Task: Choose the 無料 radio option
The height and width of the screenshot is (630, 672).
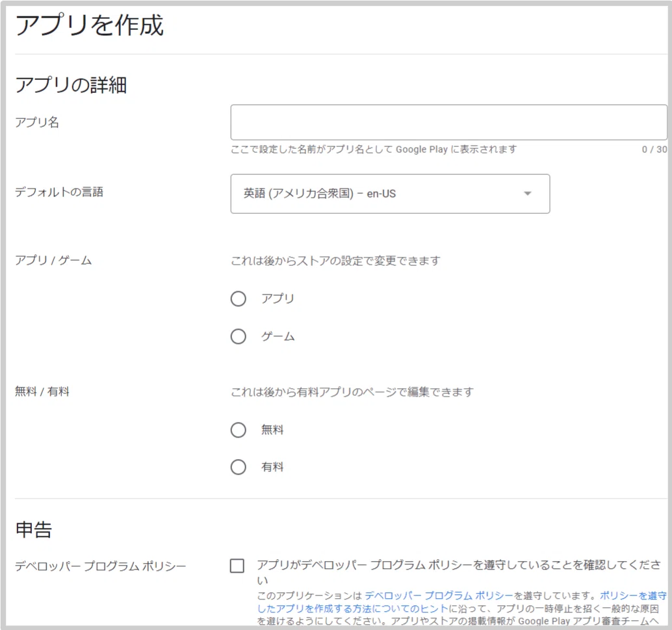Action: 239,430
